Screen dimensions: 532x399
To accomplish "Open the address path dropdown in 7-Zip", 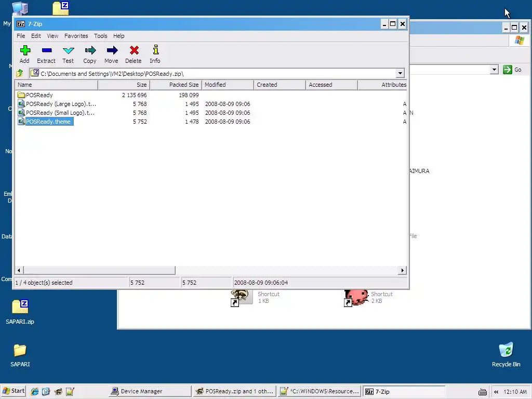I will pyautogui.click(x=401, y=73).
